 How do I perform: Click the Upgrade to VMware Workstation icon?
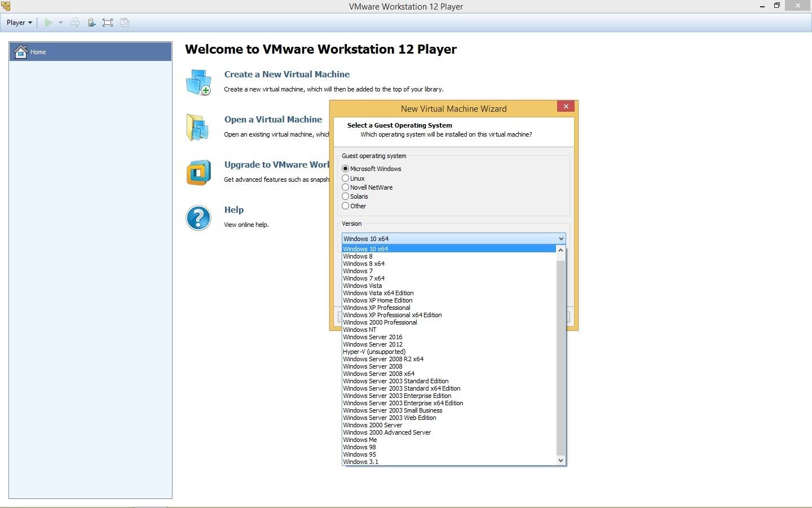pyautogui.click(x=198, y=173)
